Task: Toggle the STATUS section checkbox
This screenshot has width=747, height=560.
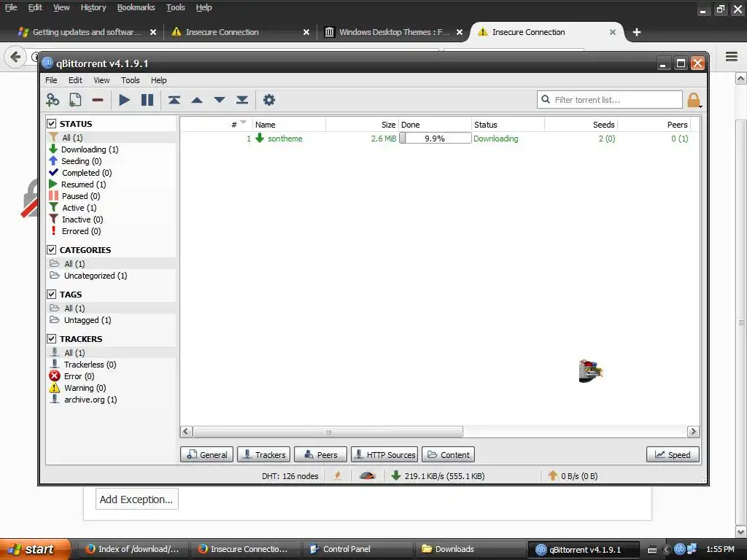Action: click(52, 124)
